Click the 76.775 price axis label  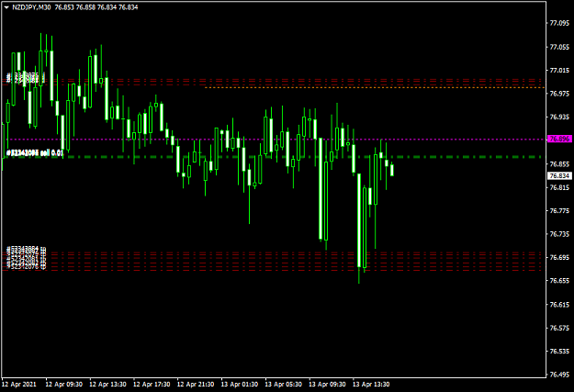click(x=559, y=211)
